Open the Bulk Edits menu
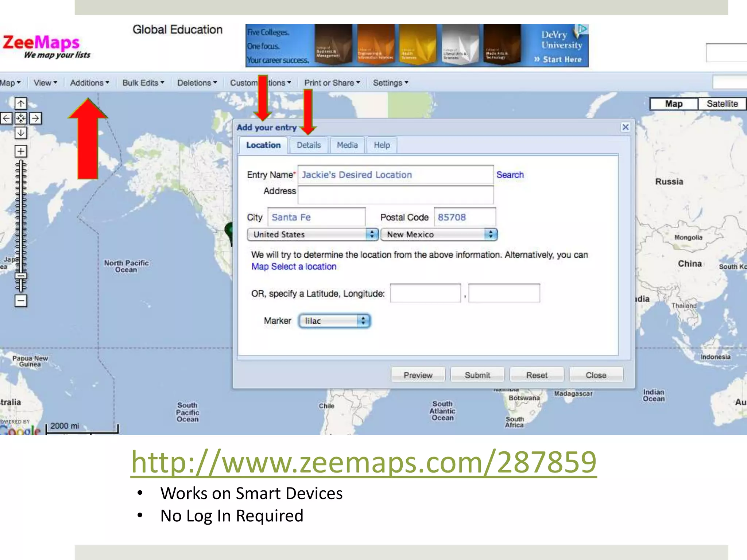The image size is (747, 560). [143, 83]
